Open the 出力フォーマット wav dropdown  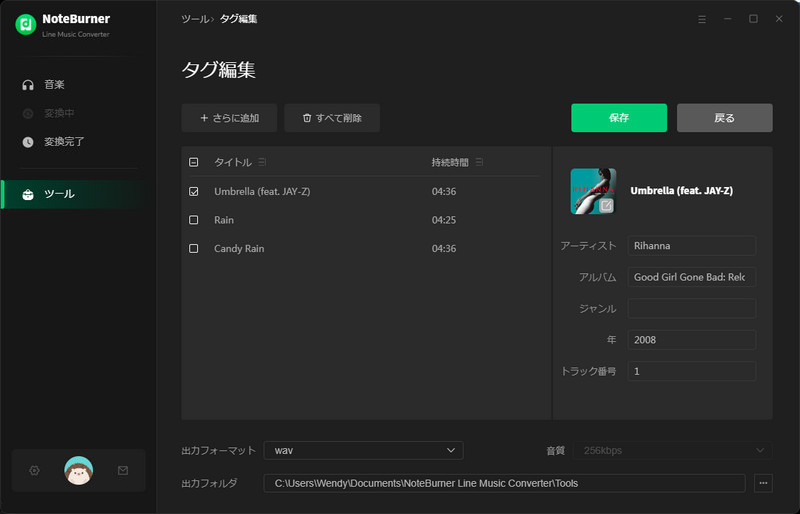pyautogui.click(x=363, y=450)
